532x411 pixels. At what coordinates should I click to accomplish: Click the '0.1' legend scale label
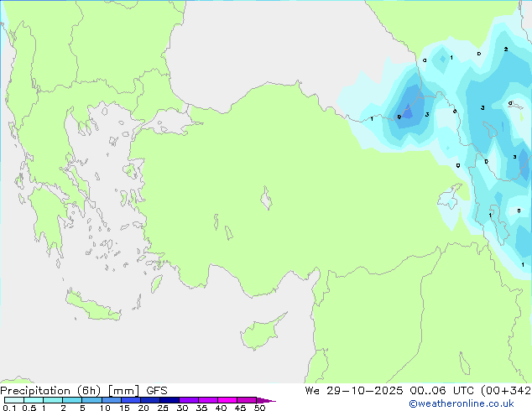(9, 408)
